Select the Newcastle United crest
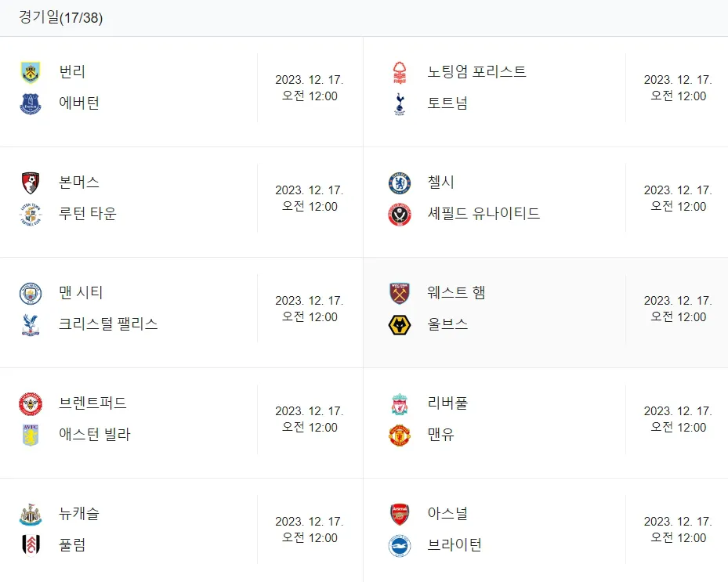728x582 pixels. (31, 514)
